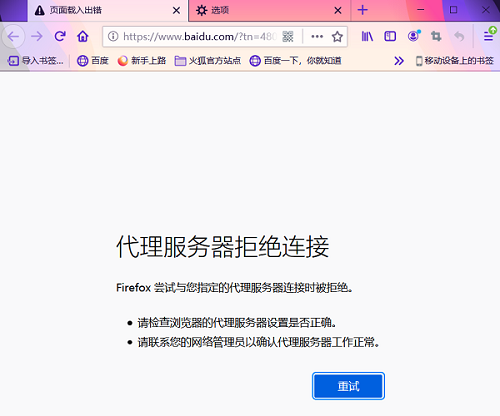
Task: Open the 导入书签 bookmark
Action: [x=35, y=61]
